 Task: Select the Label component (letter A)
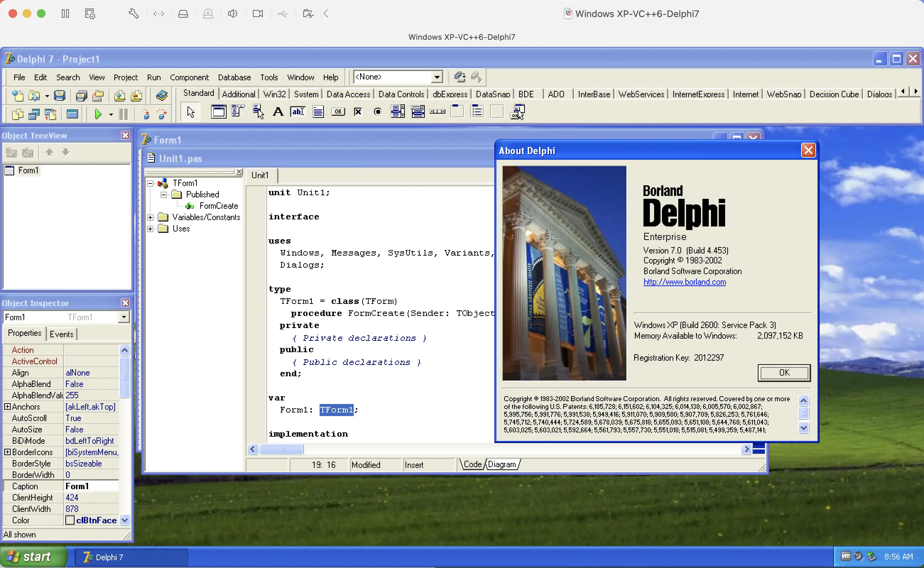(278, 111)
